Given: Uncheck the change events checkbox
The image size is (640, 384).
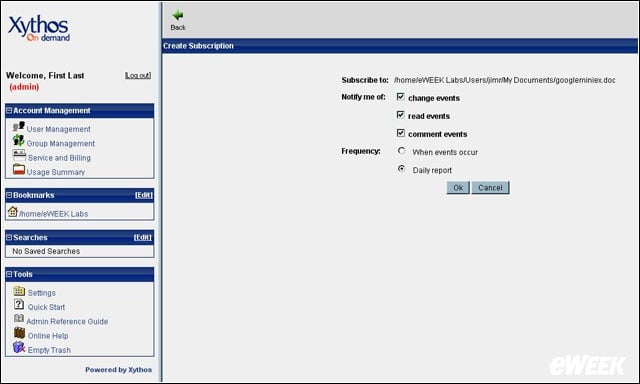Looking at the screenshot, I should tap(400, 97).
